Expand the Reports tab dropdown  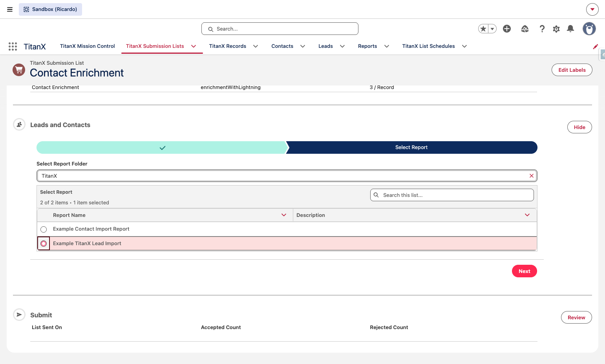tap(387, 46)
